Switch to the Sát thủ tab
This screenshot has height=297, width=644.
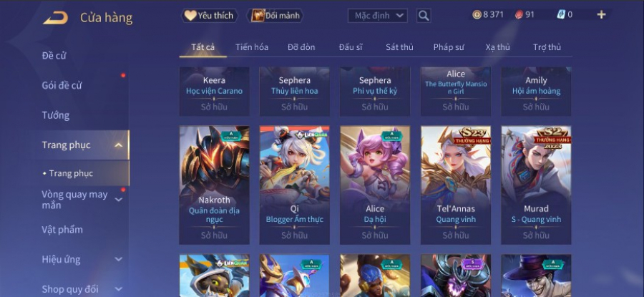[x=399, y=47]
